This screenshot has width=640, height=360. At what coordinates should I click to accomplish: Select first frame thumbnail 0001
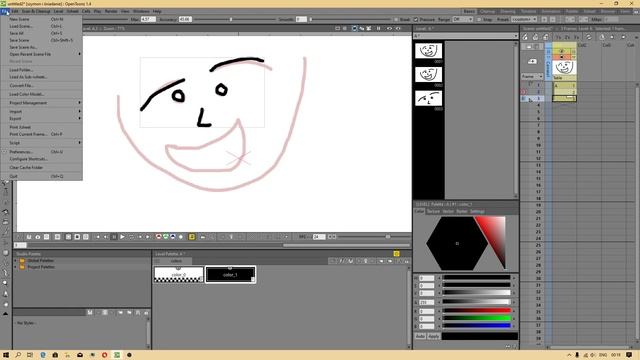(x=428, y=51)
